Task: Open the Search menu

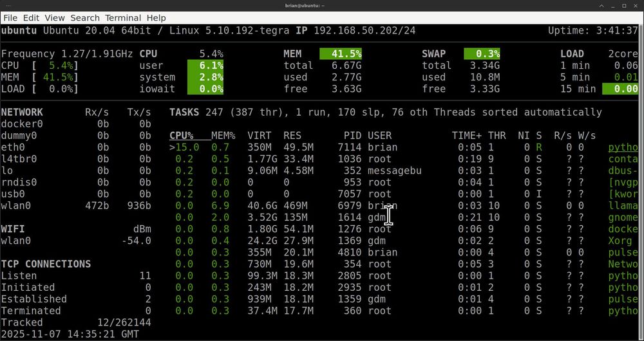Action: tap(85, 18)
